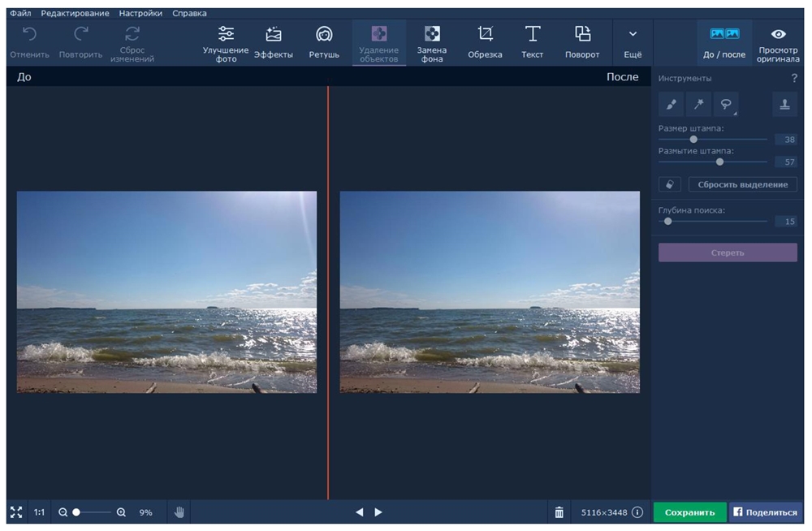The image size is (812, 531).
Task: Open the Редактирование menu
Action: (x=75, y=14)
